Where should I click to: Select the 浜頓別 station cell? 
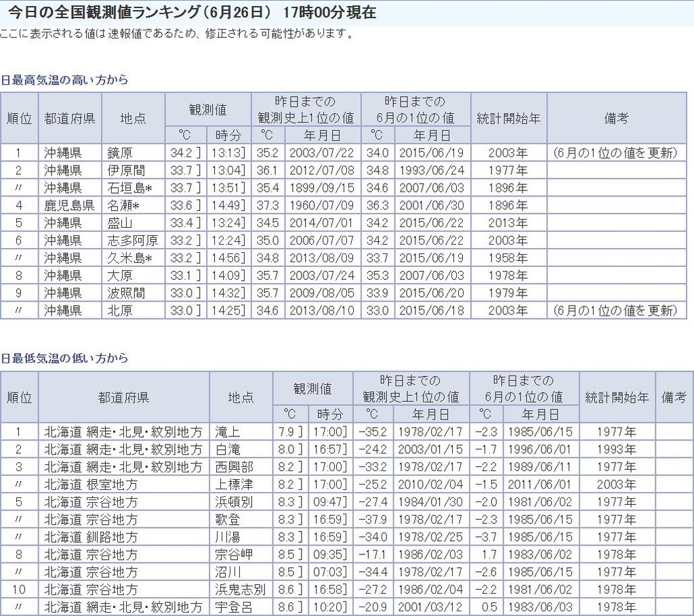[232, 502]
